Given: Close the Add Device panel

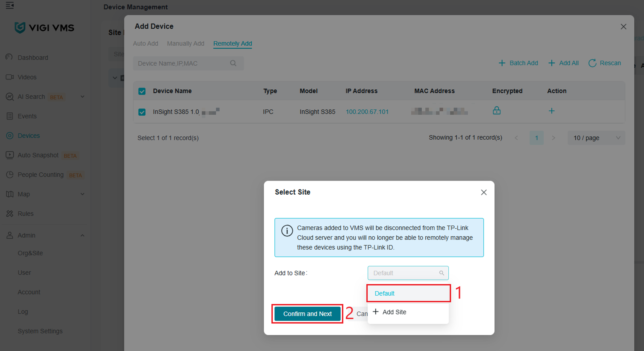Looking at the screenshot, I should coord(624,27).
